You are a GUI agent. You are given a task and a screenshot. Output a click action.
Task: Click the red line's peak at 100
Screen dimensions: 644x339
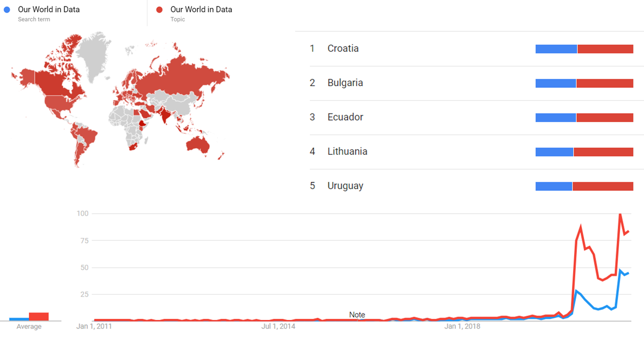click(620, 214)
